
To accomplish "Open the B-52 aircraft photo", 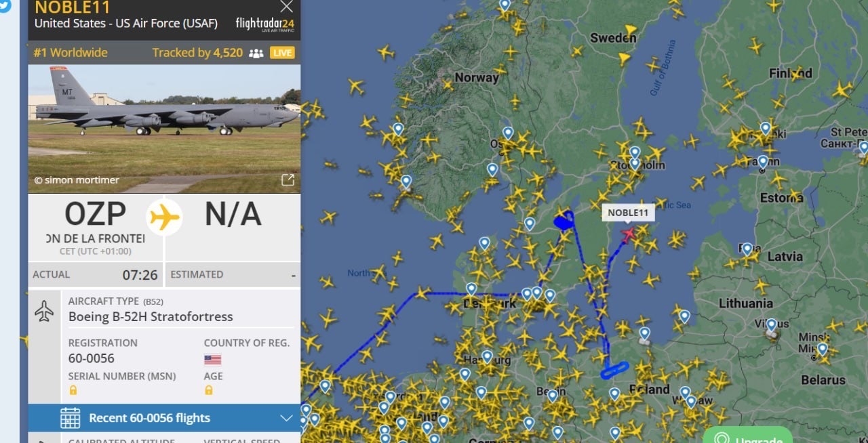I will point(164,127).
